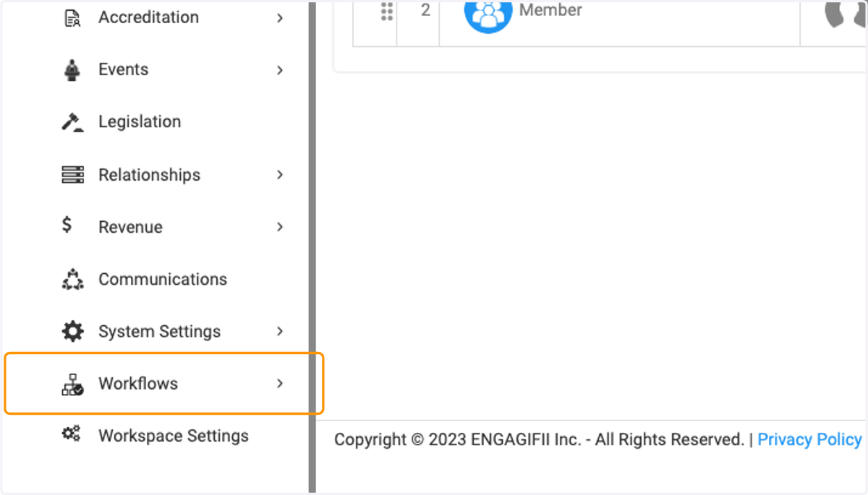Expand the Revenue submenu chevron
This screenshot has height=495, width=868.
tap(280, 227)
